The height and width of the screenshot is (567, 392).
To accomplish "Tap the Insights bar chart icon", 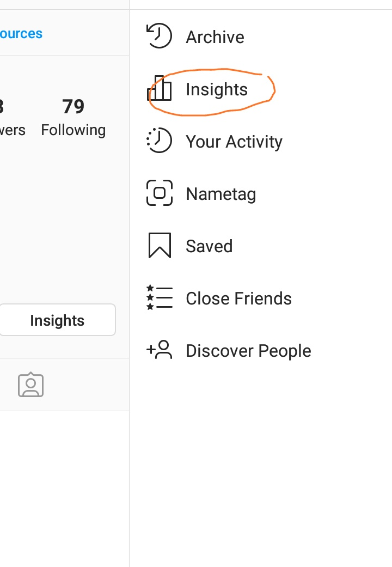I will 160,89.
